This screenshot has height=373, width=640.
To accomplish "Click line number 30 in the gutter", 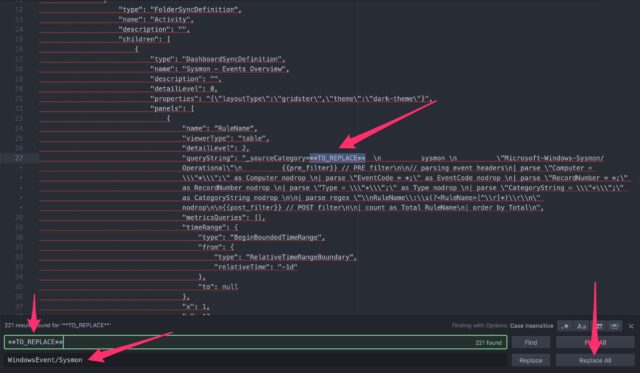I will tap(19, 237).
